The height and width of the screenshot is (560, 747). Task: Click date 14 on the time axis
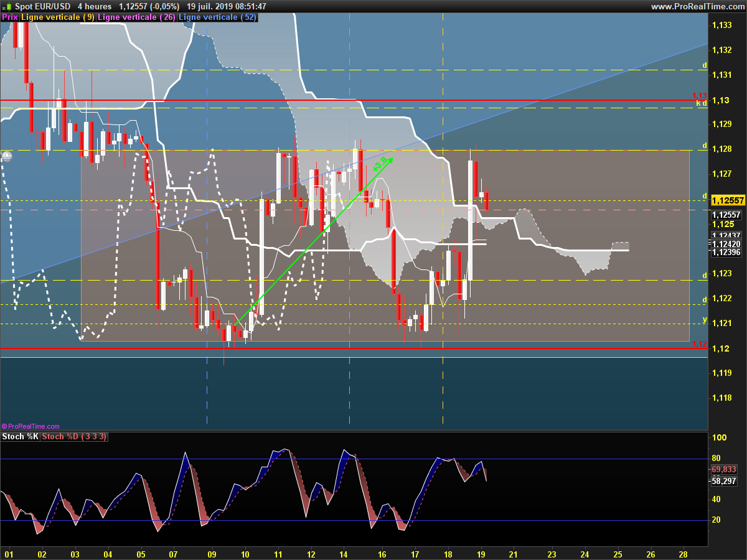coord(344,554)
